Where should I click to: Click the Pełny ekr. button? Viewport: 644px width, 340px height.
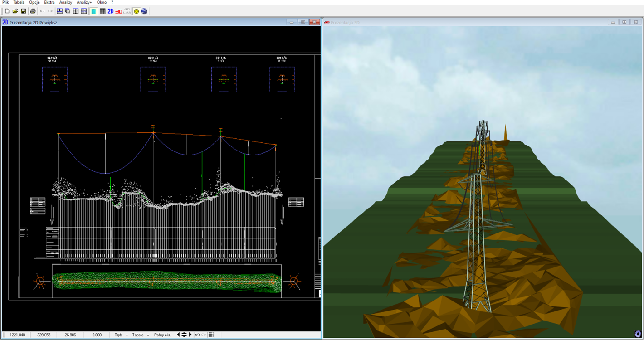[162, 335]
